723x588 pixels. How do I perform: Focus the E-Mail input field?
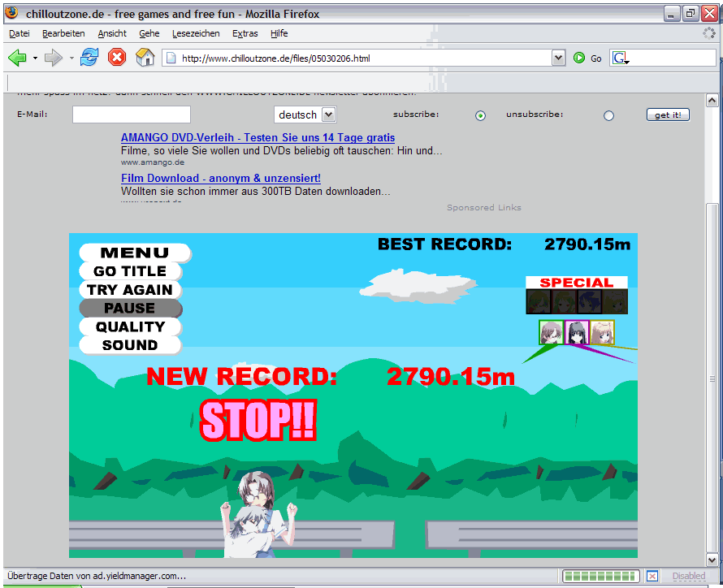(132, 115)
